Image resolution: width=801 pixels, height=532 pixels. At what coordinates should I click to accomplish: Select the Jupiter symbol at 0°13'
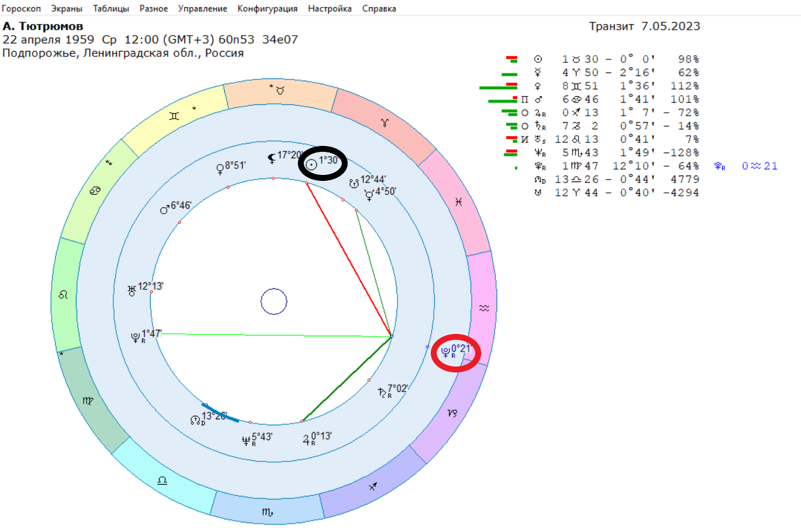coord(307,440)
